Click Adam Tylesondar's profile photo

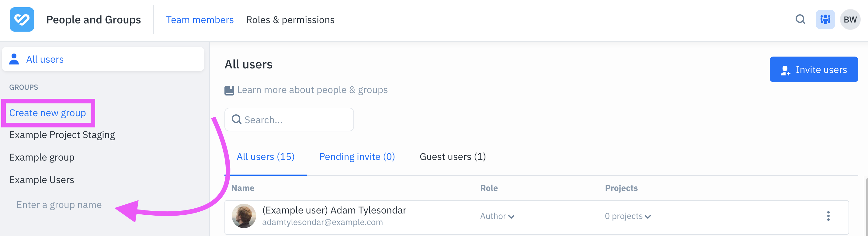tap(244, 216)
